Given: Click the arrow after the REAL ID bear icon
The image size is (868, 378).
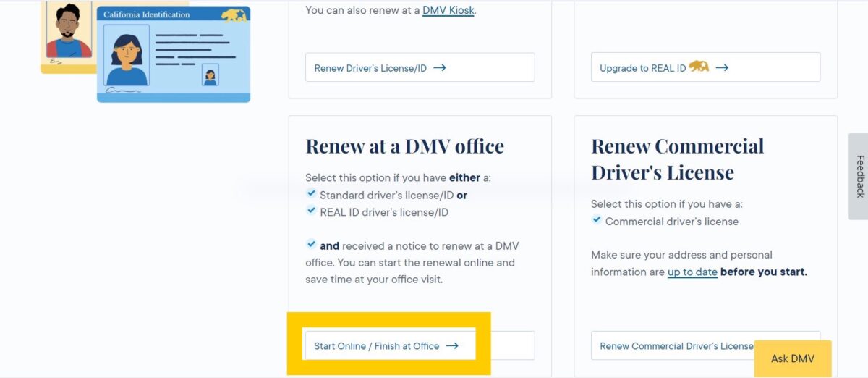Looking at the screenshot, I should [x=722, y=68].
